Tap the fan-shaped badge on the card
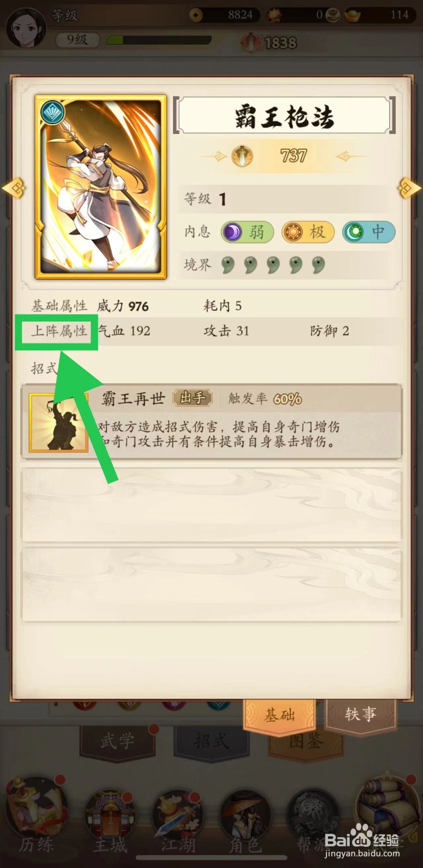The image size is (423, 868). click(53, 113)
